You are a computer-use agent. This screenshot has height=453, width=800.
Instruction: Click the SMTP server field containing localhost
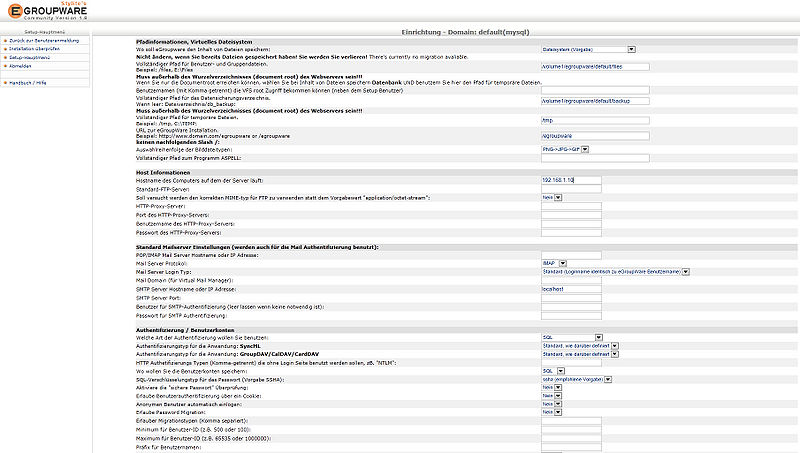pos(570,288)
